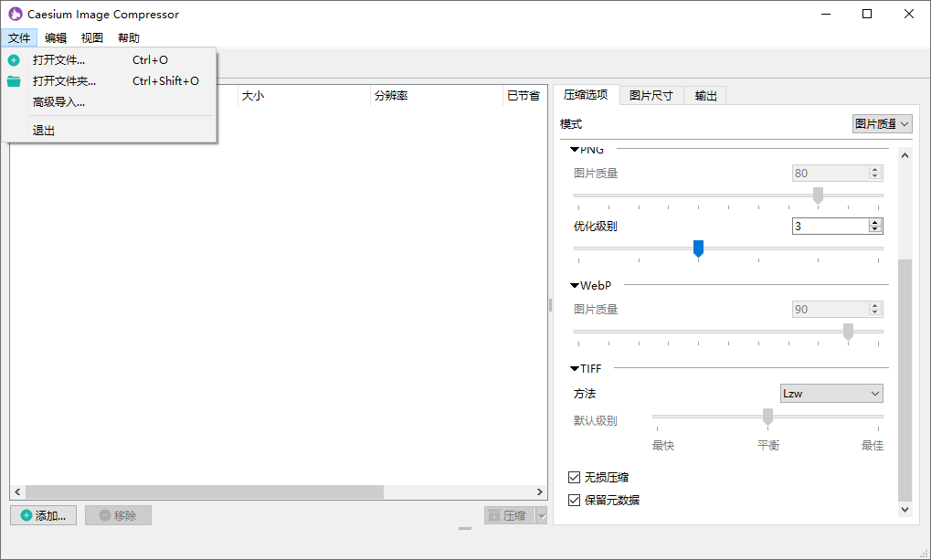Collapse the PNG section
Image resolution: width=931 pixels, height=560 pixels.
[x=575, y=150]
